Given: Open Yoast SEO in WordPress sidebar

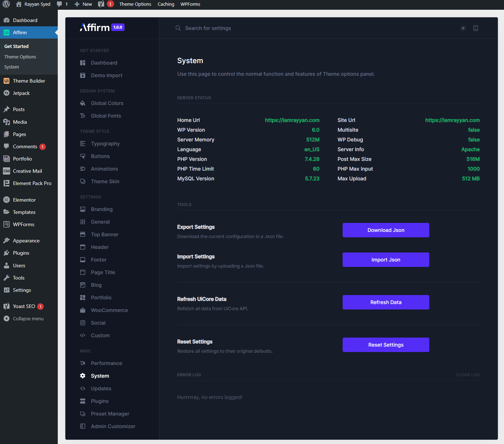Looking at the screenshot, I should pos(29,306).
